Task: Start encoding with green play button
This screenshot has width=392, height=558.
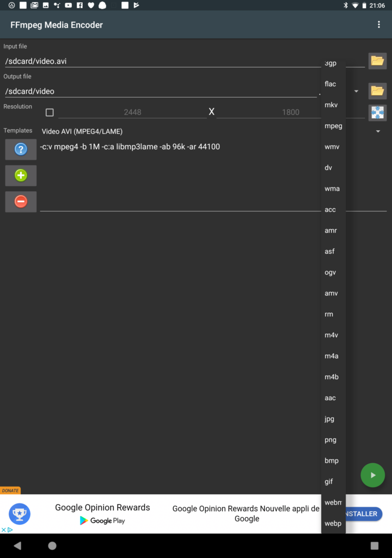Action: (x=373, y=475)
